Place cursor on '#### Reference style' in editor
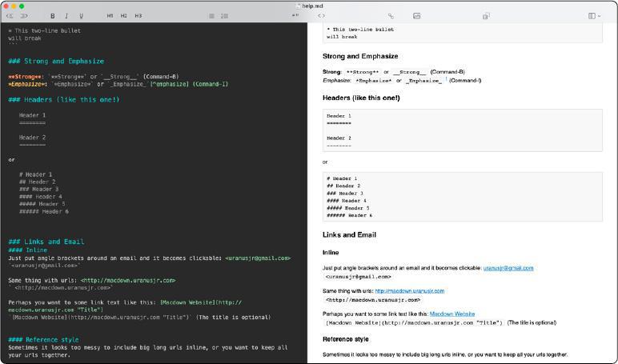 click(x=43, y=339)
